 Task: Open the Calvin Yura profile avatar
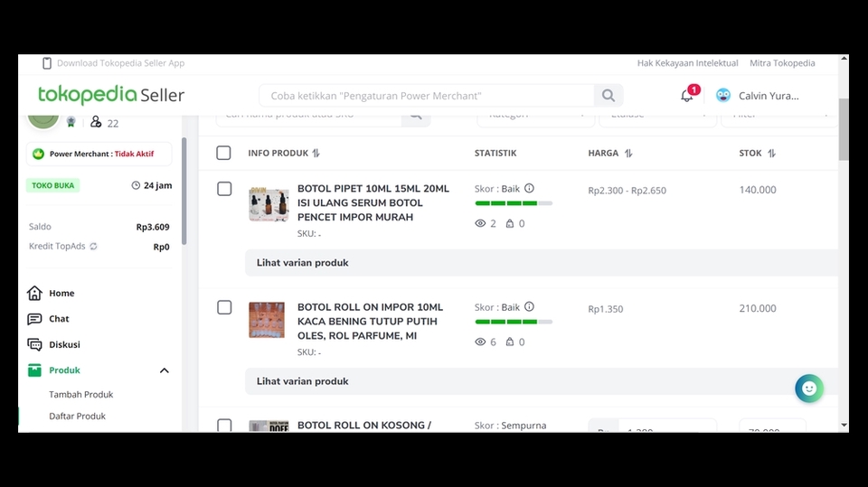723,95
